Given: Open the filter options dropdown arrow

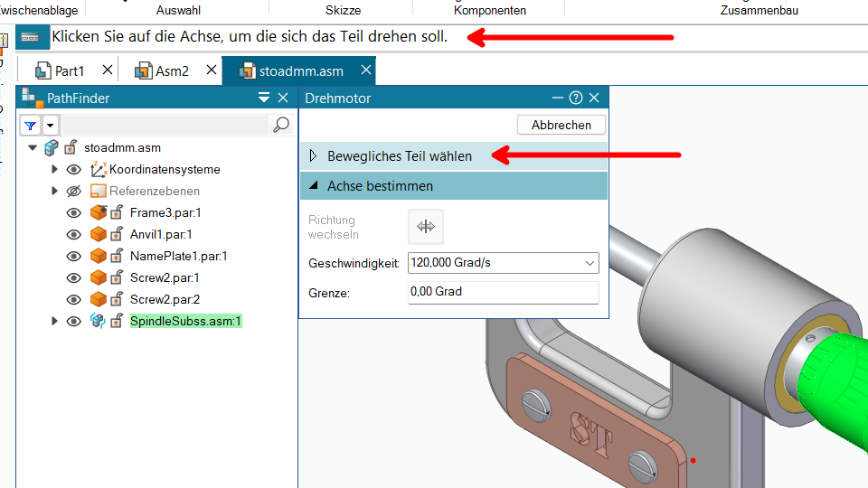Looking at the screenshot, I should pyautogui.click(x=50, y=126).
